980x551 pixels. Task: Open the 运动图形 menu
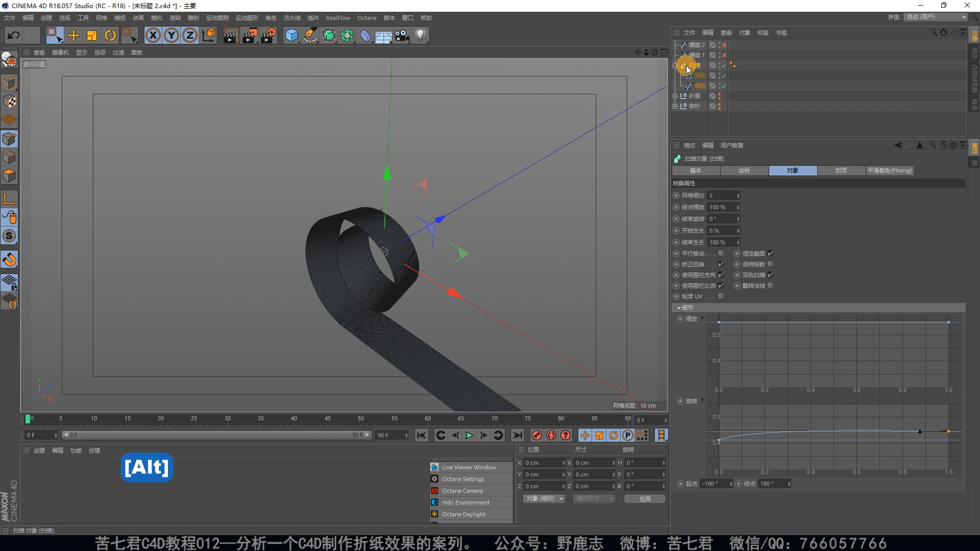pyautogui.click(x=247, y=18)
